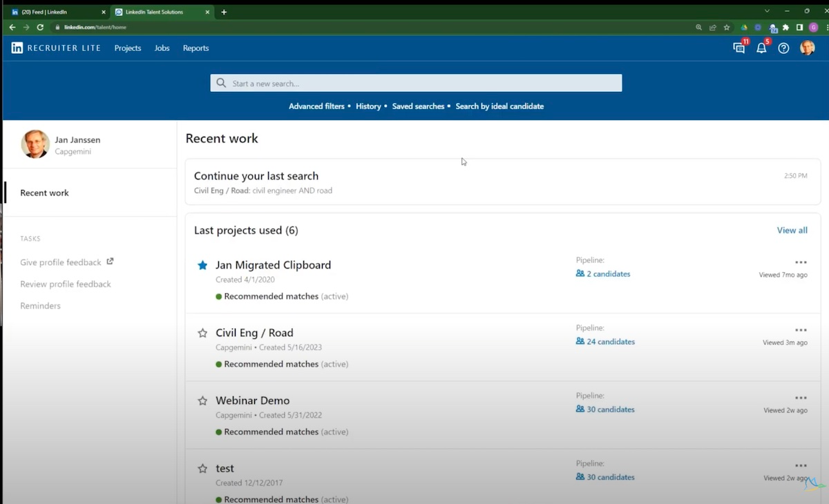829x504 pixels.
Task: Click View all projects link
Action: pos(792,231)
